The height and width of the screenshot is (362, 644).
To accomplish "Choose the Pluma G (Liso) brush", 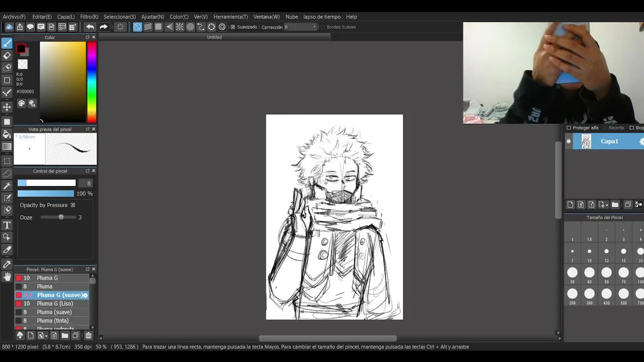I will (52, 304).
